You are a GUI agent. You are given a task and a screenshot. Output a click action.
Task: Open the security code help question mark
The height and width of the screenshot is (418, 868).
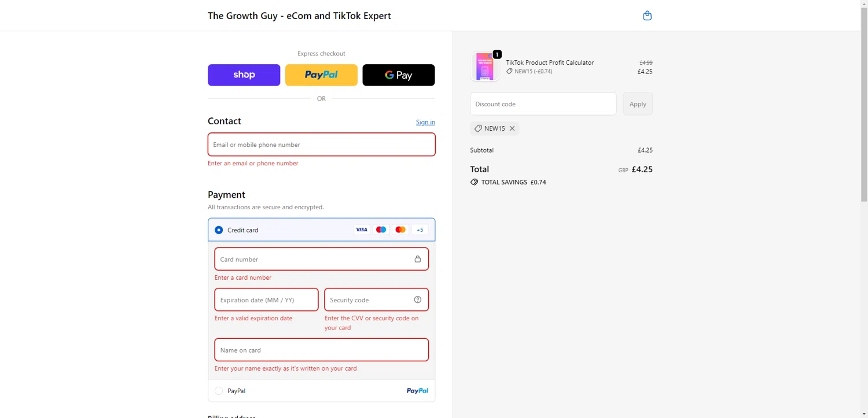[x=418, y=299]
